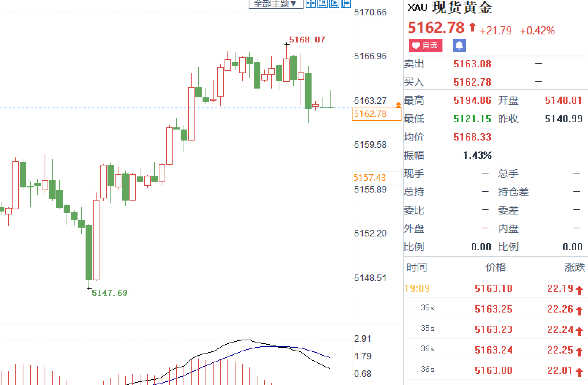Click the 最低 value 5121.15
This screenshot has width=588, height=385.
472,119
